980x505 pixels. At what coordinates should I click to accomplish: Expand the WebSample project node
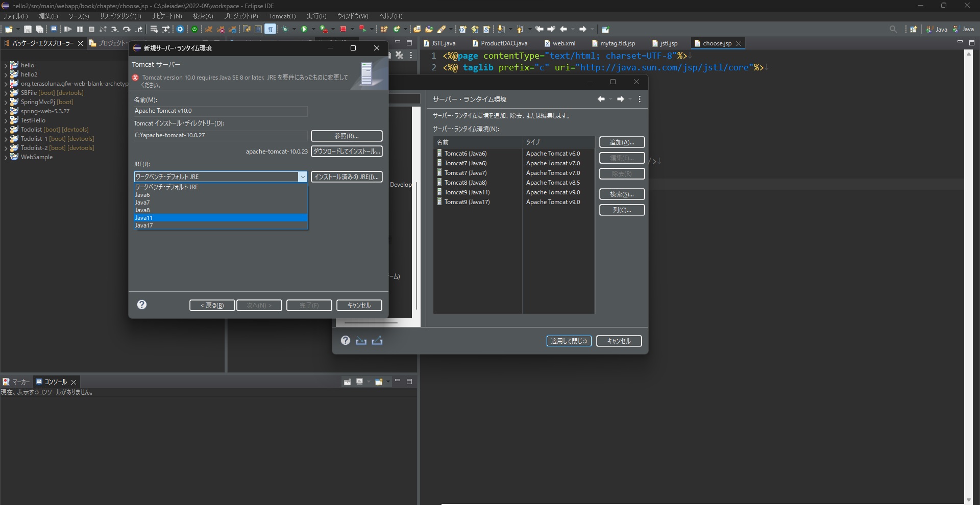coord(6,157)
